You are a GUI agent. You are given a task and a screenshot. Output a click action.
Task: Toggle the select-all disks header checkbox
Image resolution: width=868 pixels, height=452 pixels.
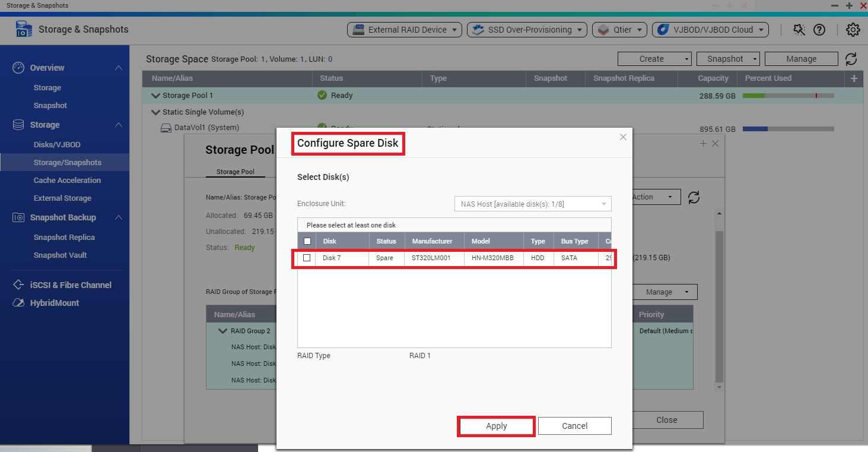pos(307,241)
